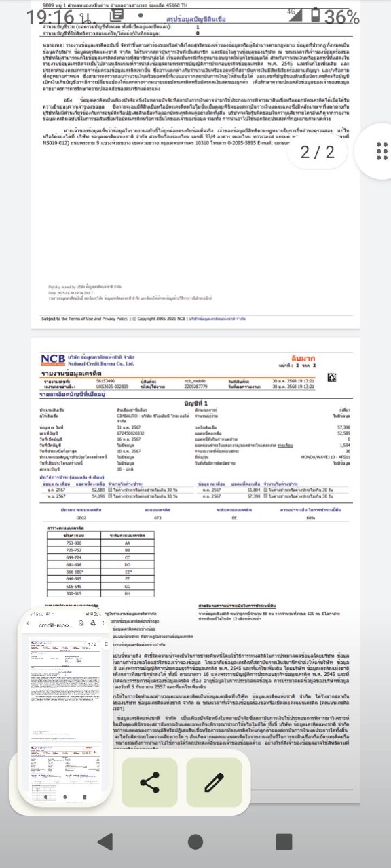Tap the Android back navigation triangle
391x868 pixels.
tap(105, 842)
